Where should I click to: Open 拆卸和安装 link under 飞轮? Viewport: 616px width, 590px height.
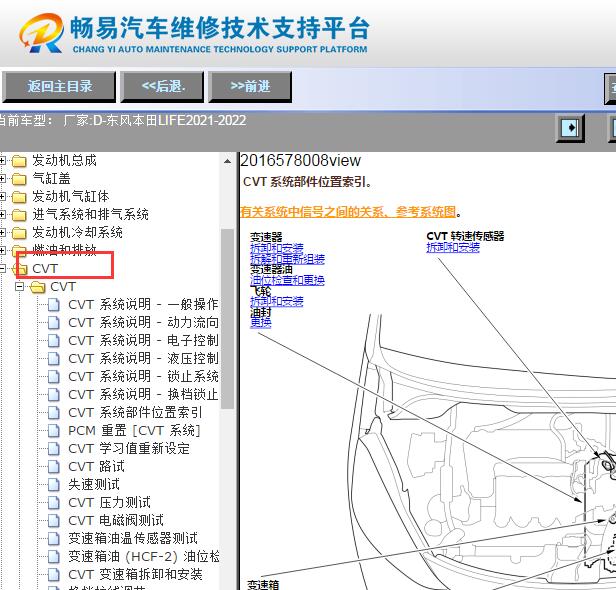(x=277, y=302)
